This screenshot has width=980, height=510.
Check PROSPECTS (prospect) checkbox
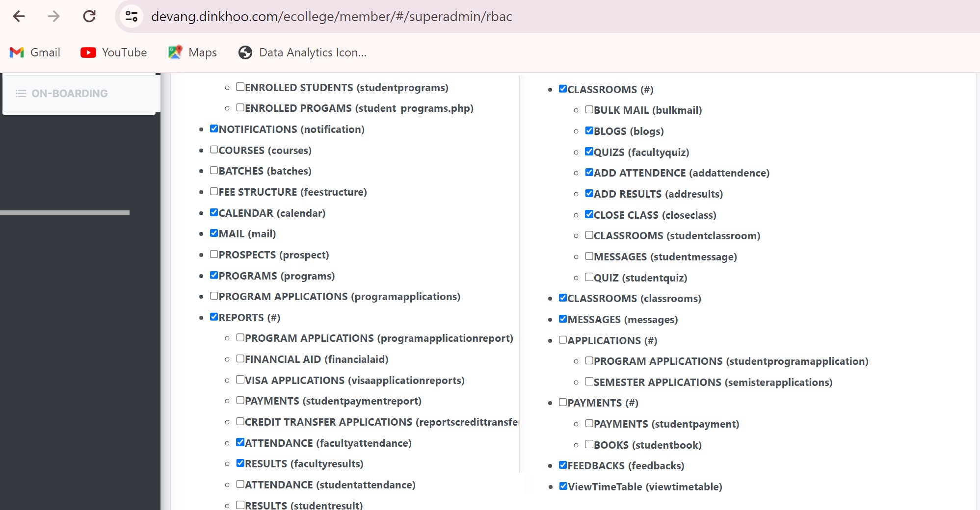point(214,254)
